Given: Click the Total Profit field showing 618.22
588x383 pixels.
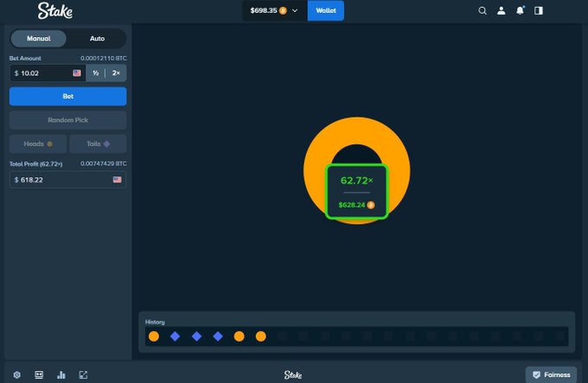Looking at the screenshot, I should [67, 180].
